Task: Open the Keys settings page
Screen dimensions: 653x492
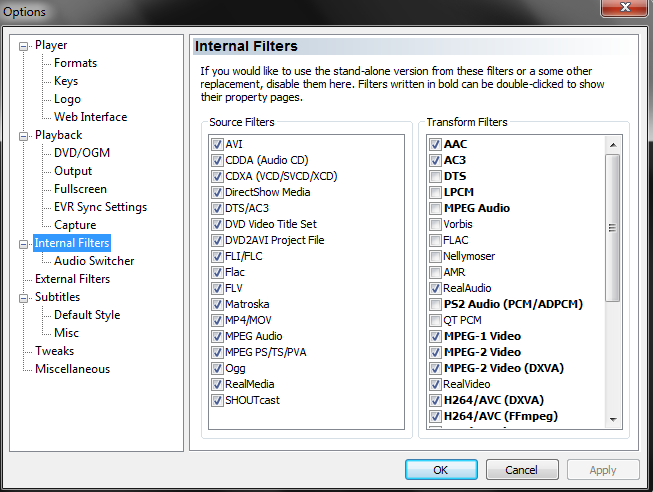Action: tap(66, 81)
